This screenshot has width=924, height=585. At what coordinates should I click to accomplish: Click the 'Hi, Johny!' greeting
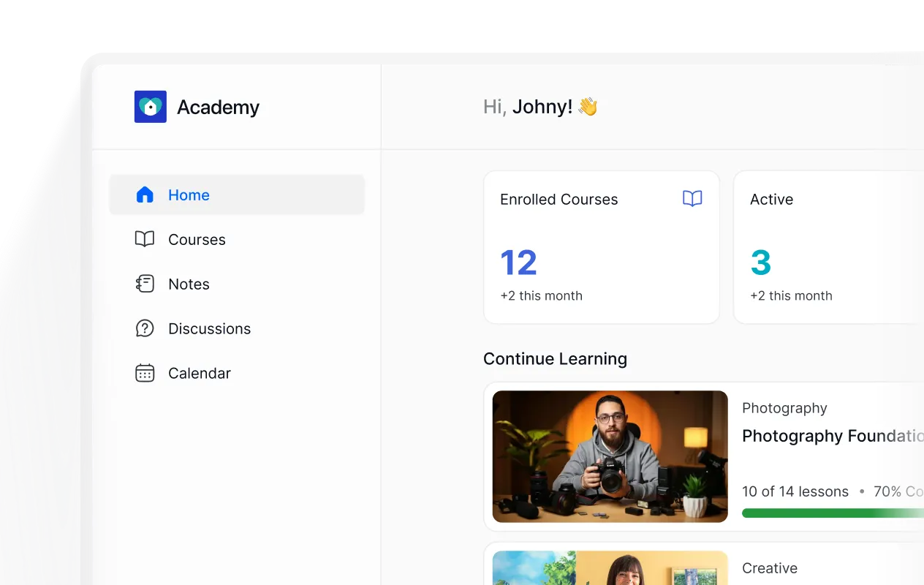click(x=540, y=107)
